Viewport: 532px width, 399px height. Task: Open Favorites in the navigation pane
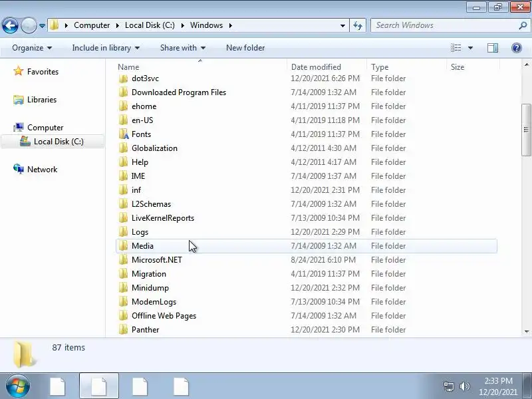(x=43, y=72)
